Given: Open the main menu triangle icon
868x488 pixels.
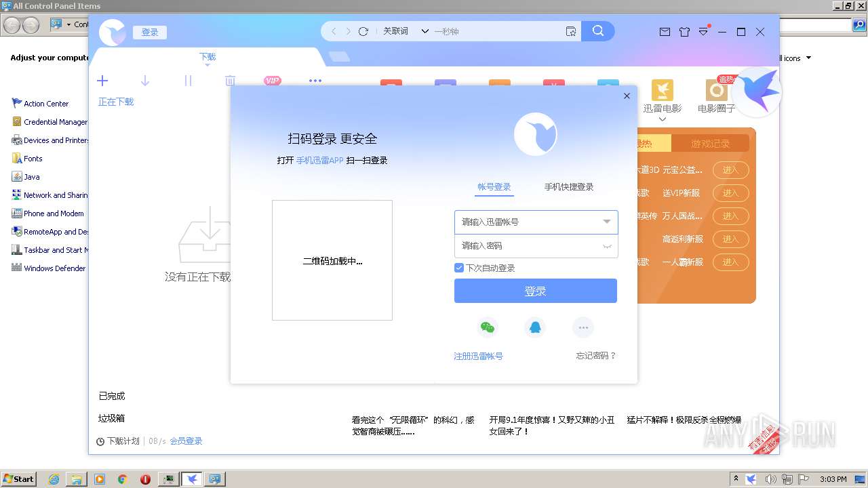Looking at the screenshot, I should point(704,31).
